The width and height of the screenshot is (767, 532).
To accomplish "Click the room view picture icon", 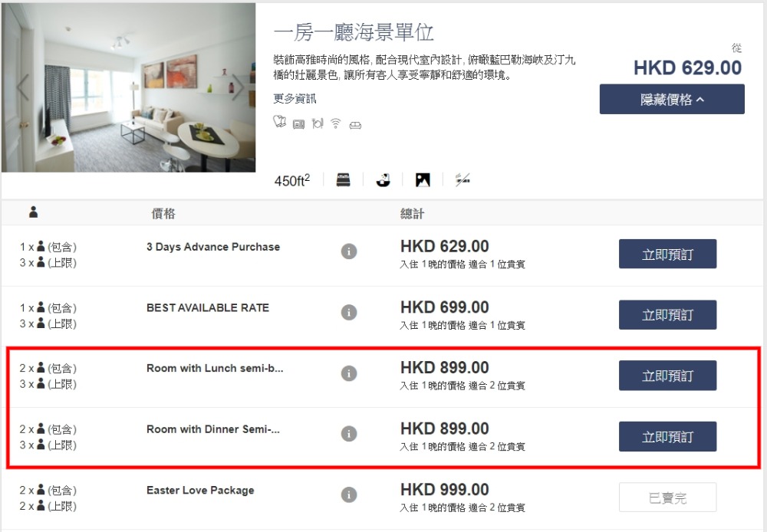I will tap(423, 180).
